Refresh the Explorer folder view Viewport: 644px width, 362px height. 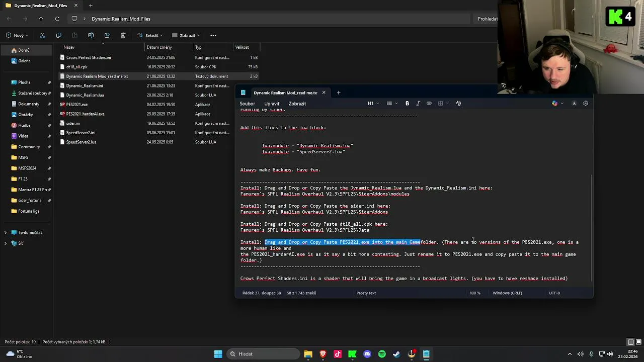tap(57, 19)
